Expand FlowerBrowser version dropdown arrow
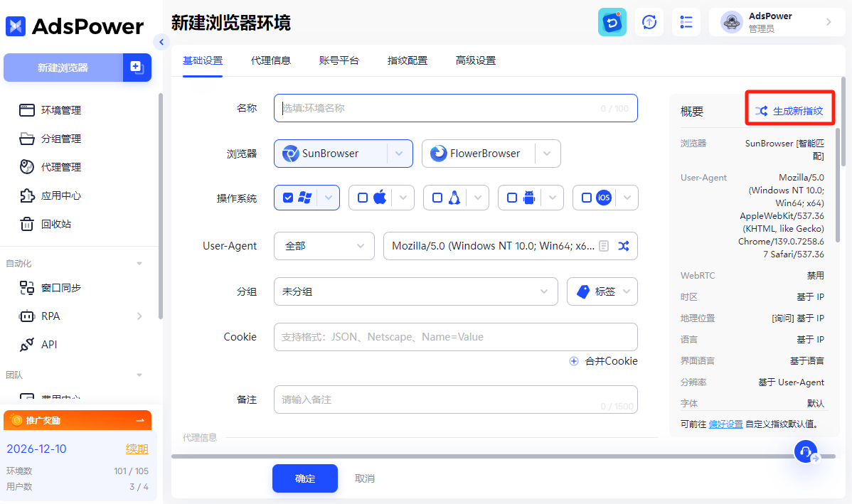 pyautogui.click(x=547, y=154)
